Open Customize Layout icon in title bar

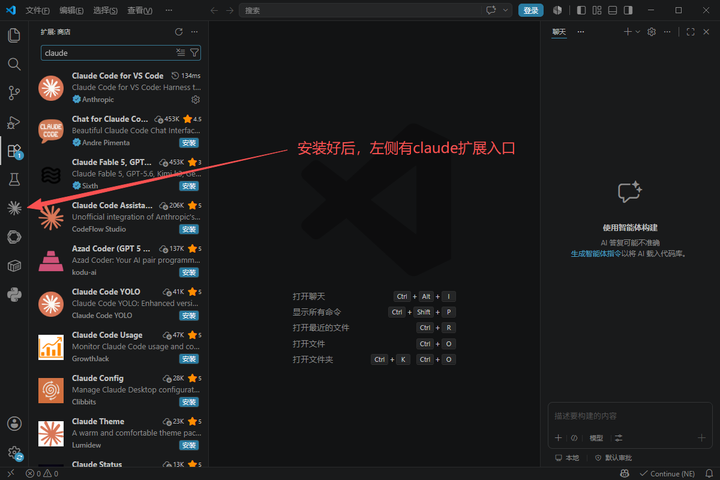[597, 10]
